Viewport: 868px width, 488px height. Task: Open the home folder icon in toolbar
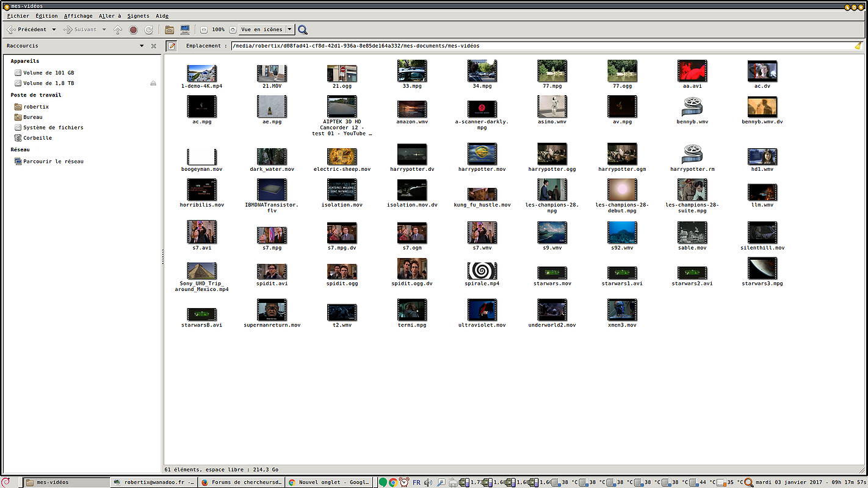tap(170, 29)
